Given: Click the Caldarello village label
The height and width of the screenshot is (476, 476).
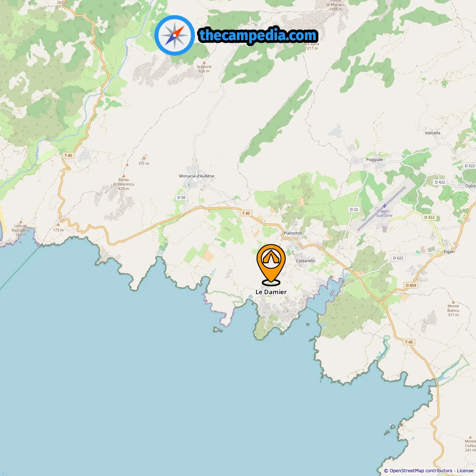Looking at the screenshot, I should click(x=306, y=261).
